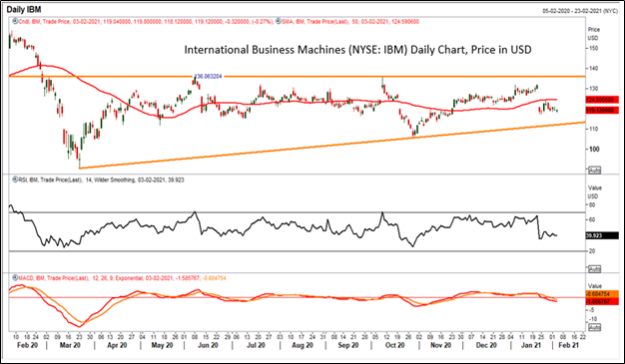Click the MACD, IBM, Exponential legend text
This screenshot has height=364, width=625.
(x=123, y=277)
